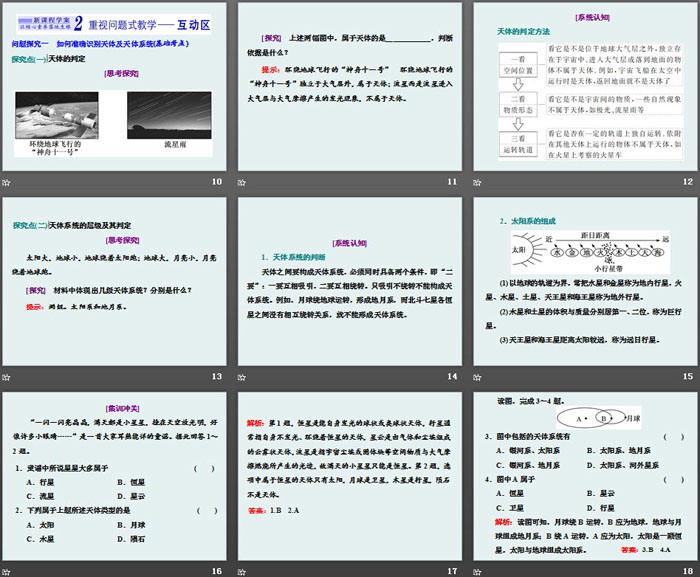Screen dimensions: 700x577
Task: Click the animation star icon under slide 18
Action: 477,571
